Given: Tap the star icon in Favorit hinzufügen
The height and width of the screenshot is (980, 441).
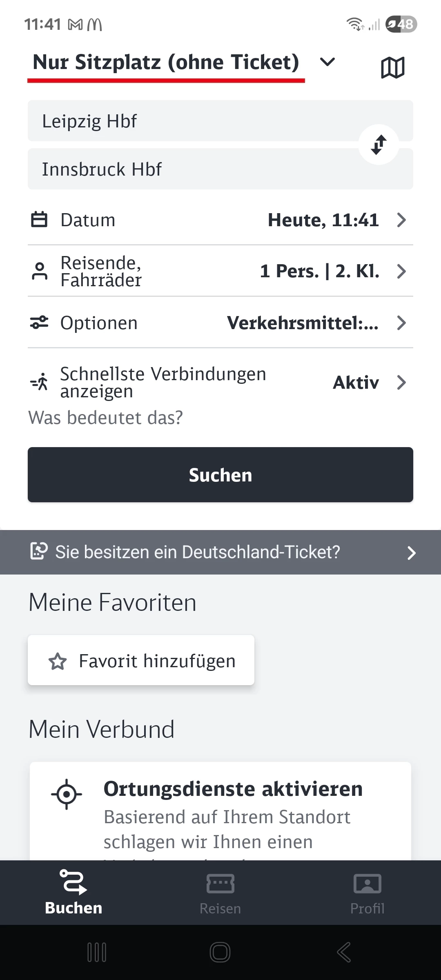Looking at the screenshot, I should (58, 661).
